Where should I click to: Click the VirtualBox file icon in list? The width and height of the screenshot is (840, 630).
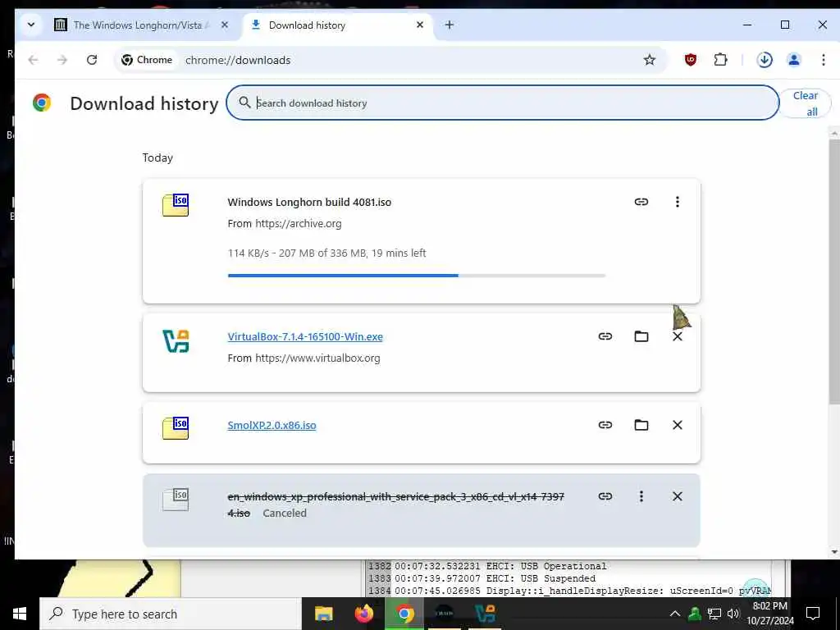[176, 341]
